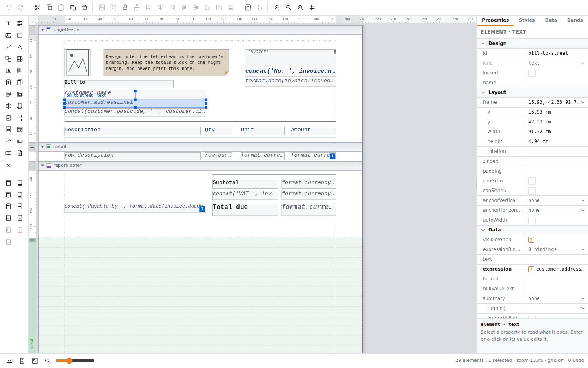
Task: Select the row.description field in detail band
Action: pyautogui.click(x=133, y=156)
